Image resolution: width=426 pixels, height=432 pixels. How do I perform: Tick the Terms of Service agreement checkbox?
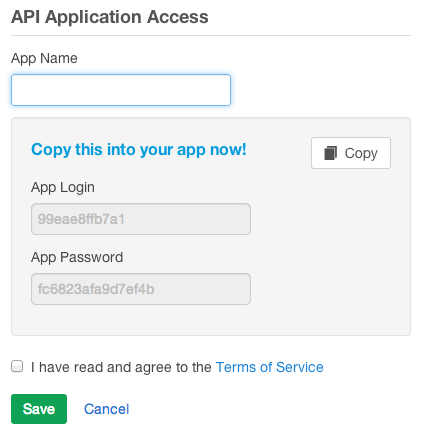tap(17, 366)
